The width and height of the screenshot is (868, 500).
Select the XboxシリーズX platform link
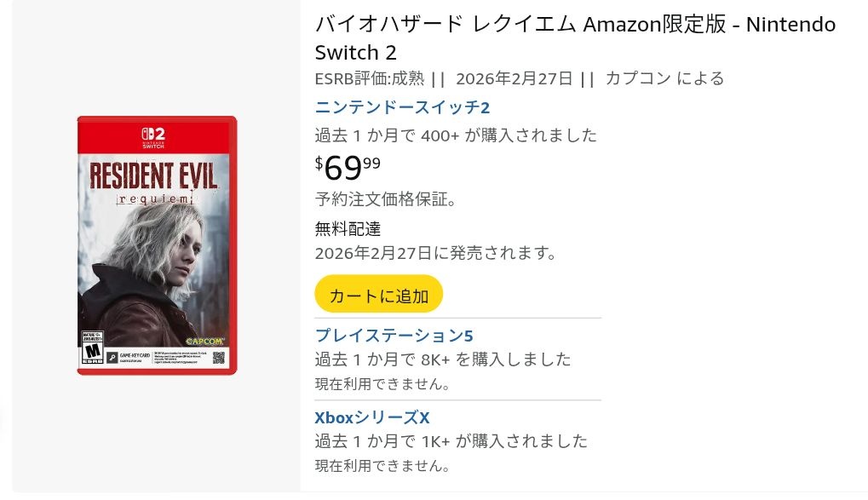372,417
